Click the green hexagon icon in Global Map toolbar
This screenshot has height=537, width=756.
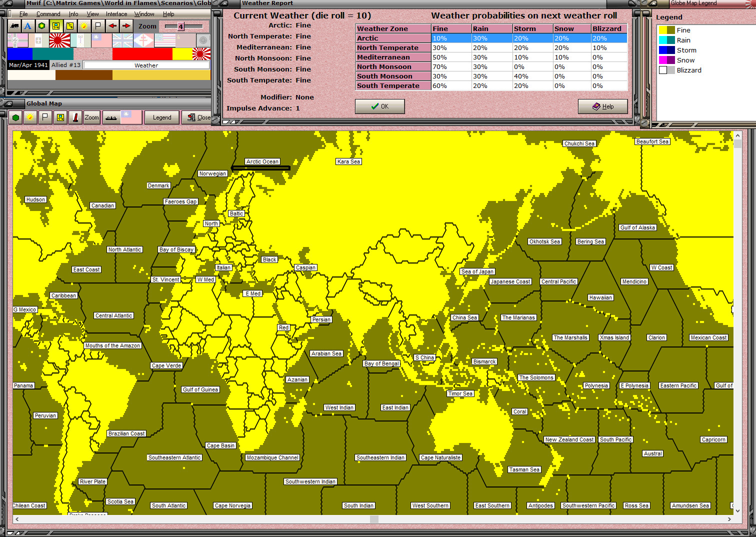point(16,117)
